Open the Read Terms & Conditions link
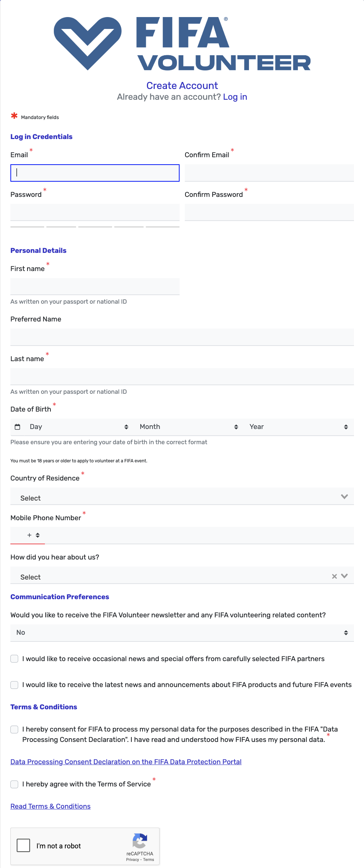364x868 pixels. (x=50, y=806)
